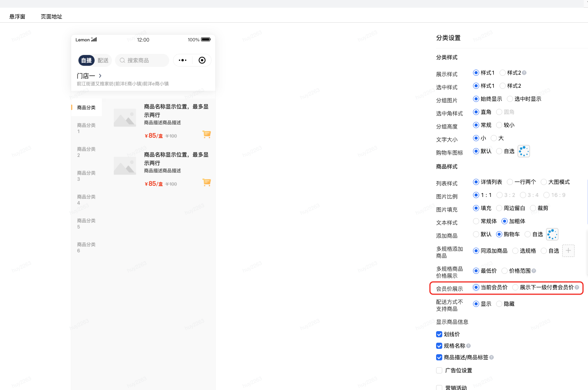The height and width of the screenshot is (390, 588).
Task: Click the cart icon on second product
Action: pos(207,182)
